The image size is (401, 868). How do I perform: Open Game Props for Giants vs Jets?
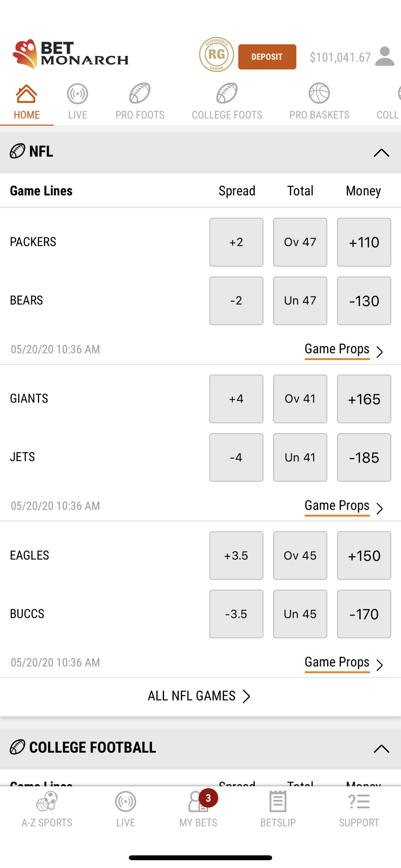coord(344,506)
